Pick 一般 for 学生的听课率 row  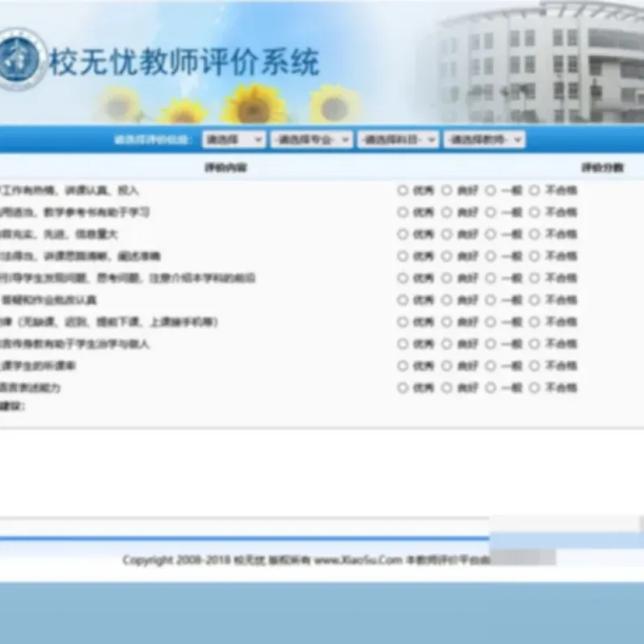[x=490, y=365]
